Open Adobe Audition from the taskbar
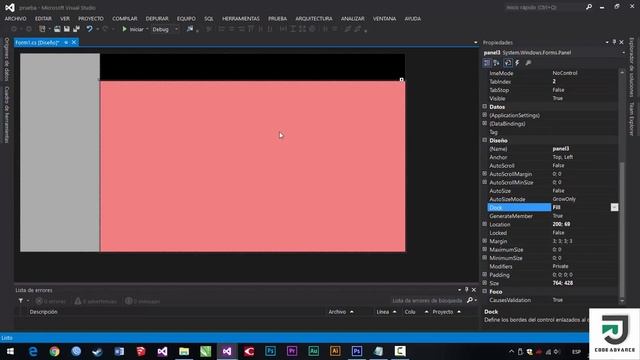640x360 pixels. [x=313, y=351]
